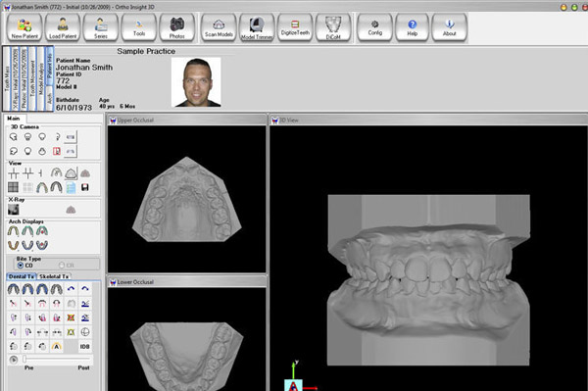Click the first arch icon in Dental Tx grid

[x=14, y=289]
